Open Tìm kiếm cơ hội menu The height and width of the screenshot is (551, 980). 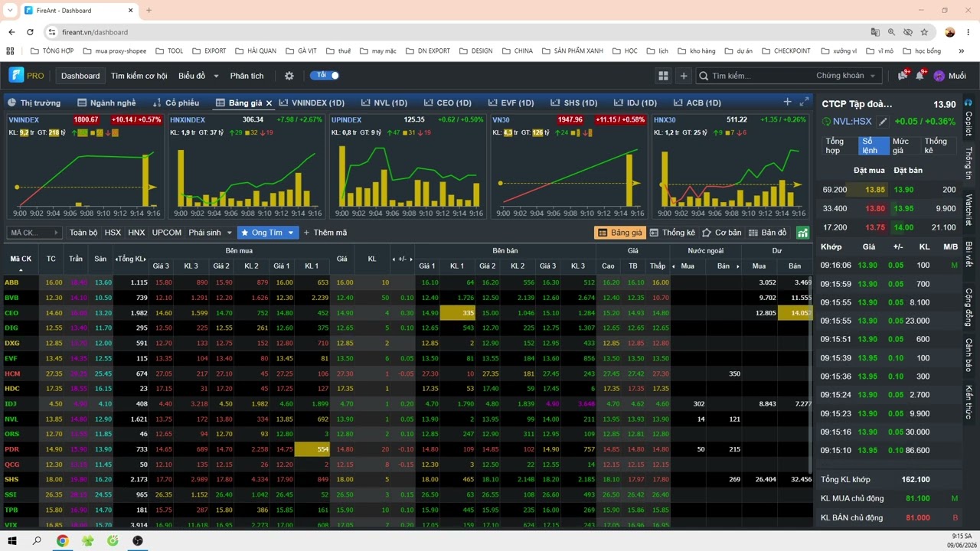coord(139,76)
